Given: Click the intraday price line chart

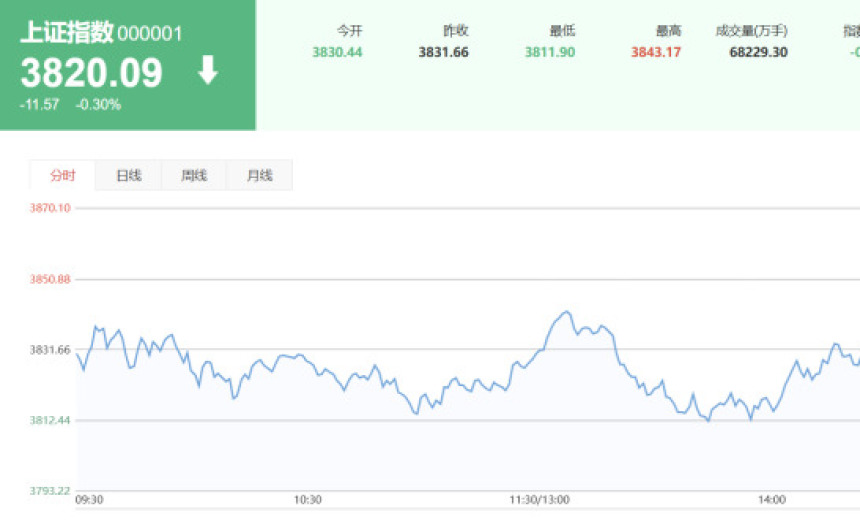Looking at the screenshot, I should [x=467, y=366].
